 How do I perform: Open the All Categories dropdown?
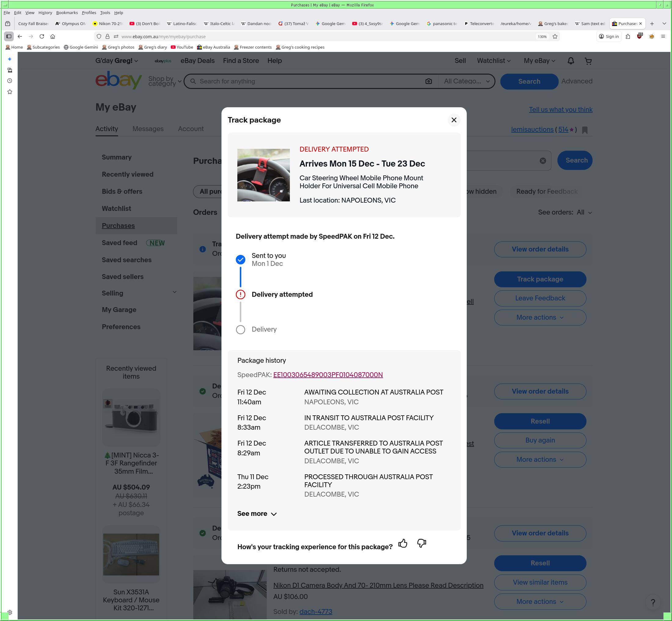(x=466, y=81)
